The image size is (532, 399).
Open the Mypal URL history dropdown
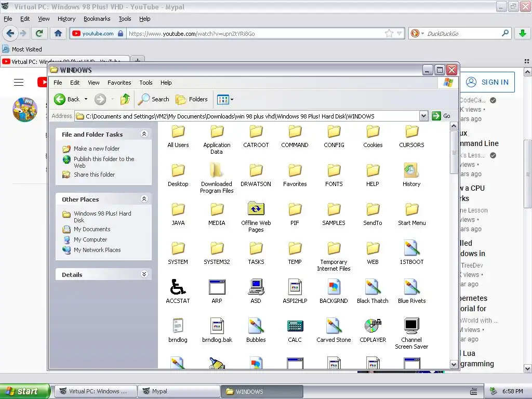(x=400, y=33)
